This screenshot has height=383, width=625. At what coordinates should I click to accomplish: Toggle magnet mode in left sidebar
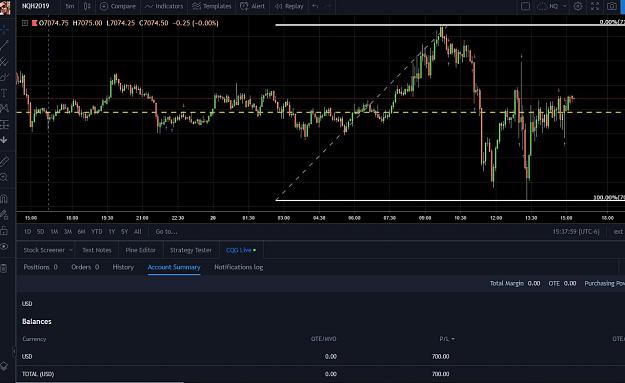point(4,198)
